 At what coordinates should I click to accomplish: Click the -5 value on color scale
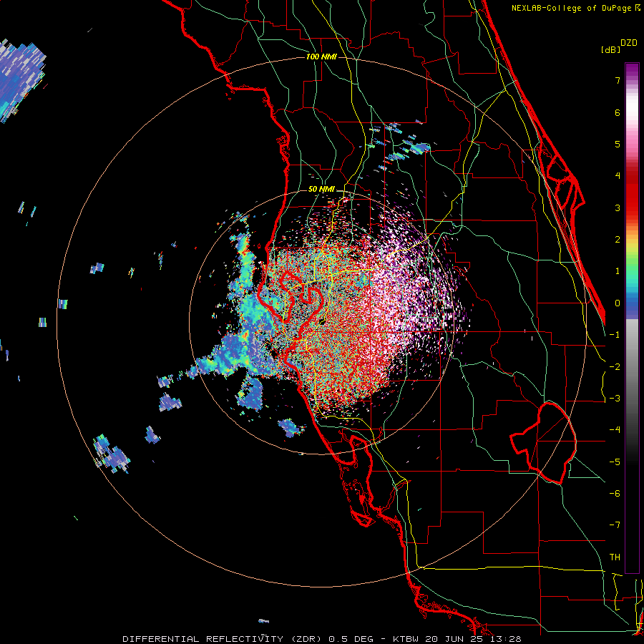pyautogui.click(x=615, y=462)
